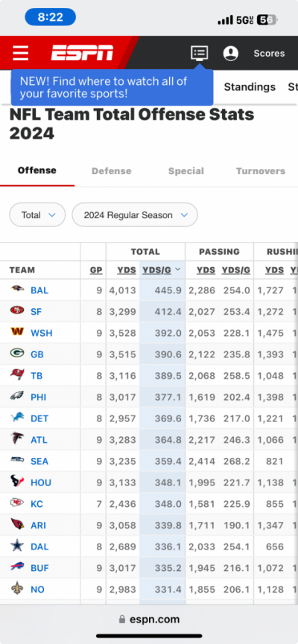The image size is (298, 644).
Task: Open the WSH team link
Action: click(42, 333)
